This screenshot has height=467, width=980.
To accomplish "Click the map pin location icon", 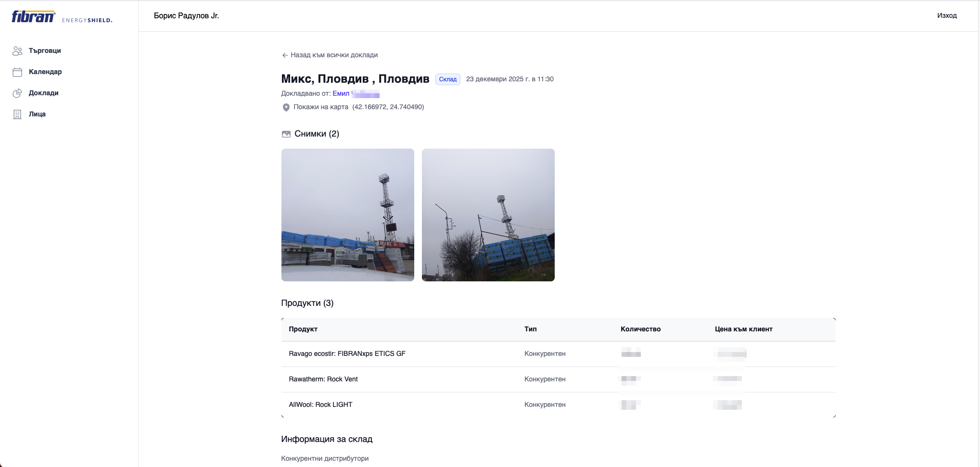I will 286,107.
